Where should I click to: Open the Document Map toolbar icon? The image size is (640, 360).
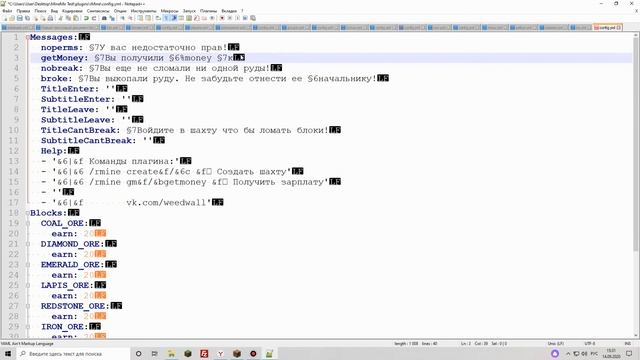[189, 18]
